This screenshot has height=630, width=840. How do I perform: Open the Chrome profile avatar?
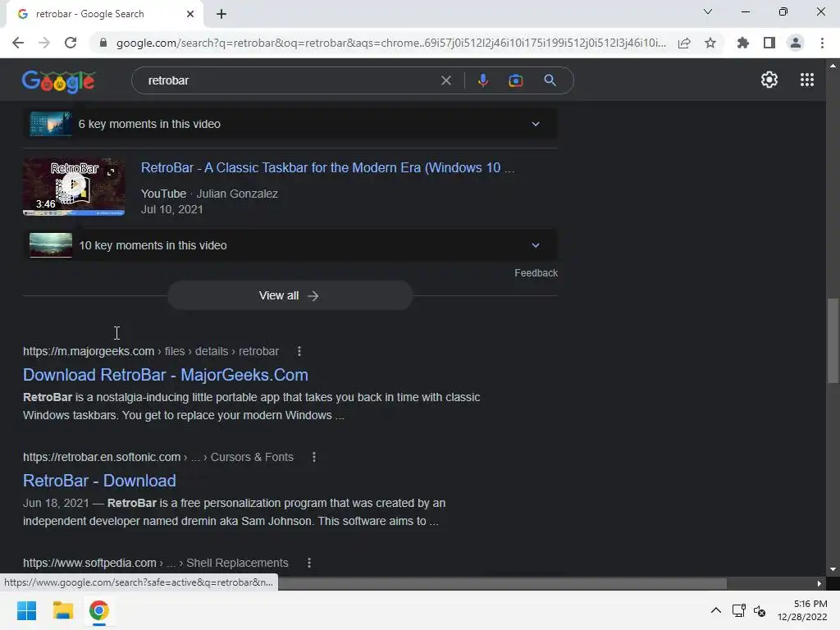[x=796, y=43]
